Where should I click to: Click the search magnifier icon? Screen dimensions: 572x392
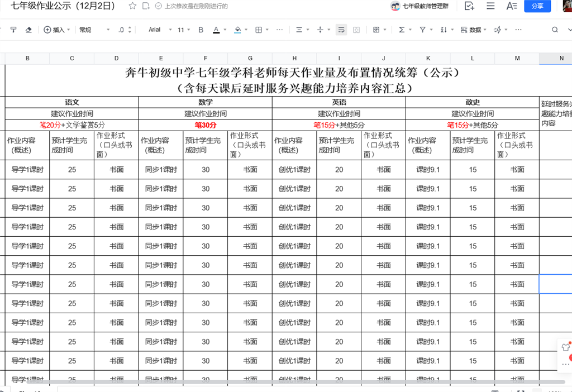[555, 30]
